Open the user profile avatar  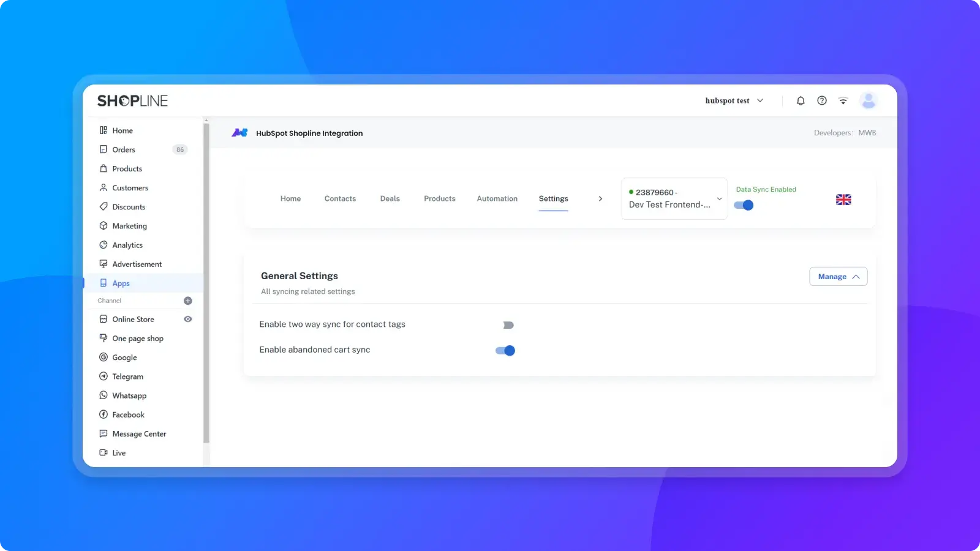(868, 101)
